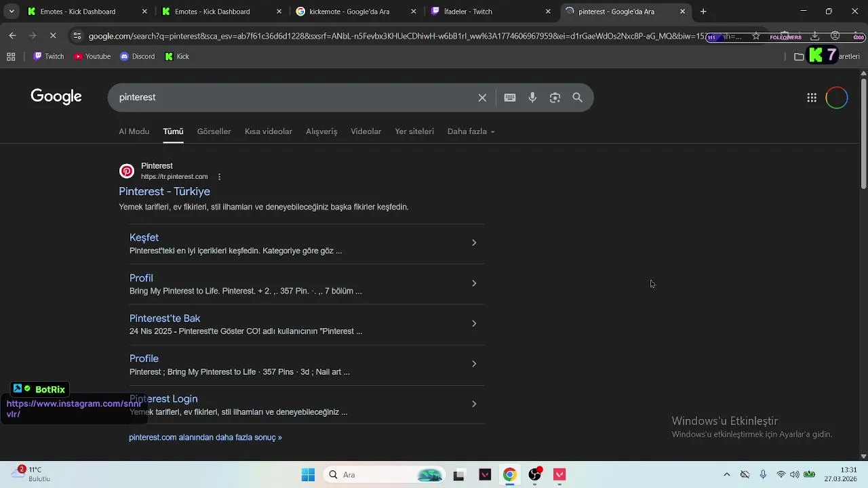Open the Videolar results tab
Viewport: 868px width, 488px height.
tap(366, 131)
